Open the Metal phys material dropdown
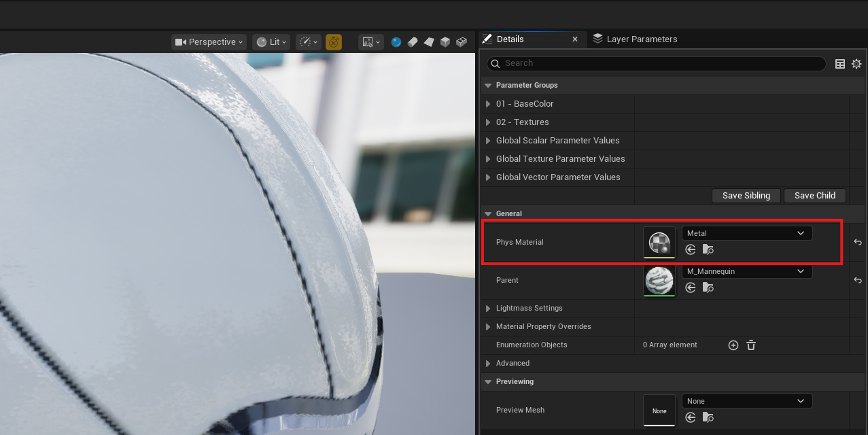Screen dimensions: 868x435 [x=747, y=233]
